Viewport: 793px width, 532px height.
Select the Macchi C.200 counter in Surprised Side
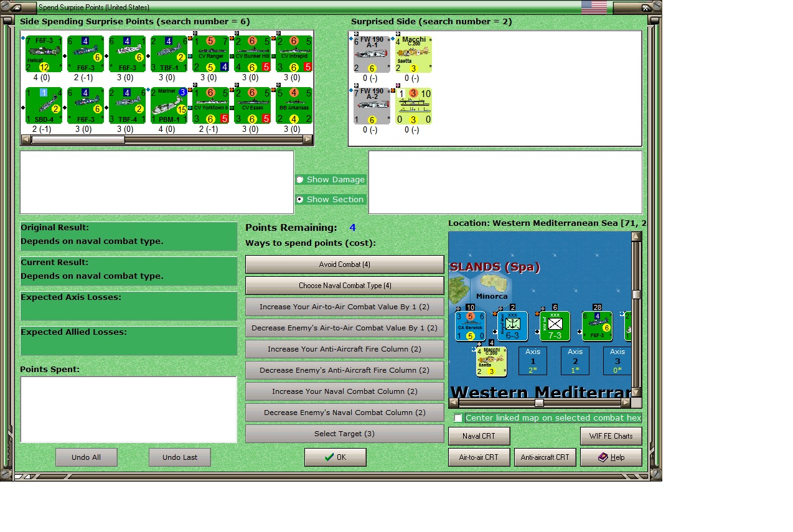(414, 54)
